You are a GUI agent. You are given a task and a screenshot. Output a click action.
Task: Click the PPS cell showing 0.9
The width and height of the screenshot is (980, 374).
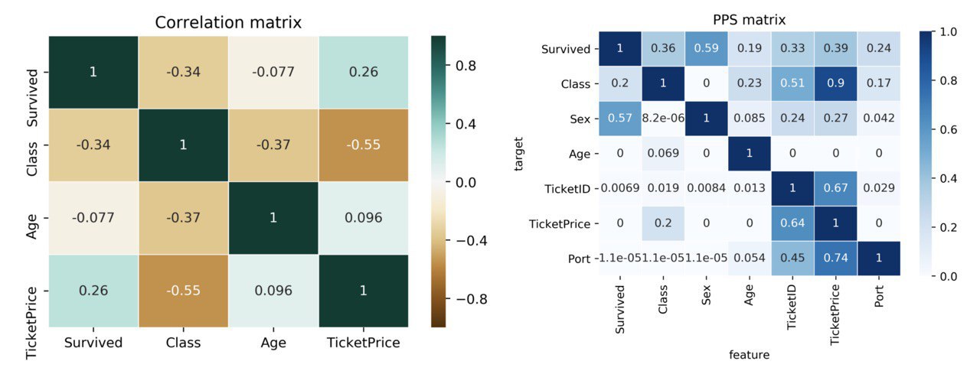point(835,84)
